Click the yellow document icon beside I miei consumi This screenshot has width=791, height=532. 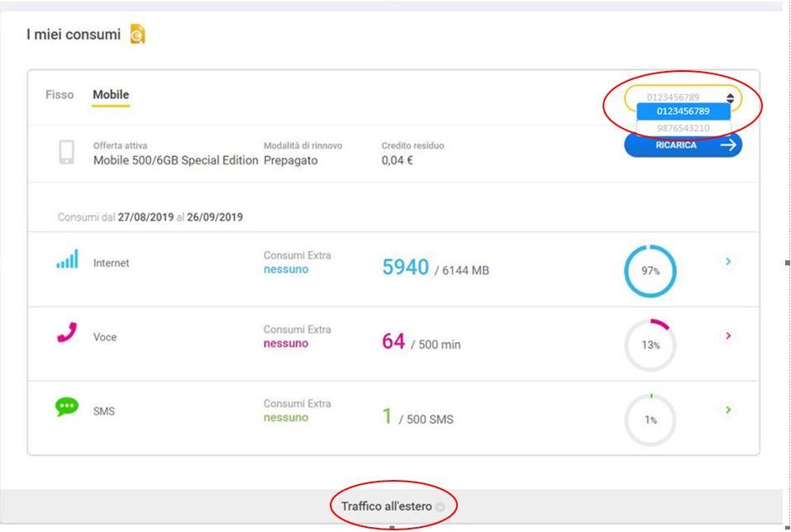[137, 34]
